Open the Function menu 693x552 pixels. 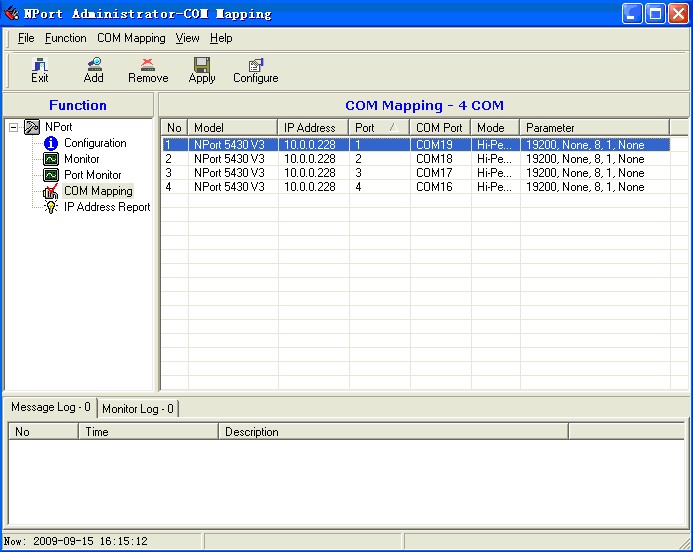pos(65,38)
